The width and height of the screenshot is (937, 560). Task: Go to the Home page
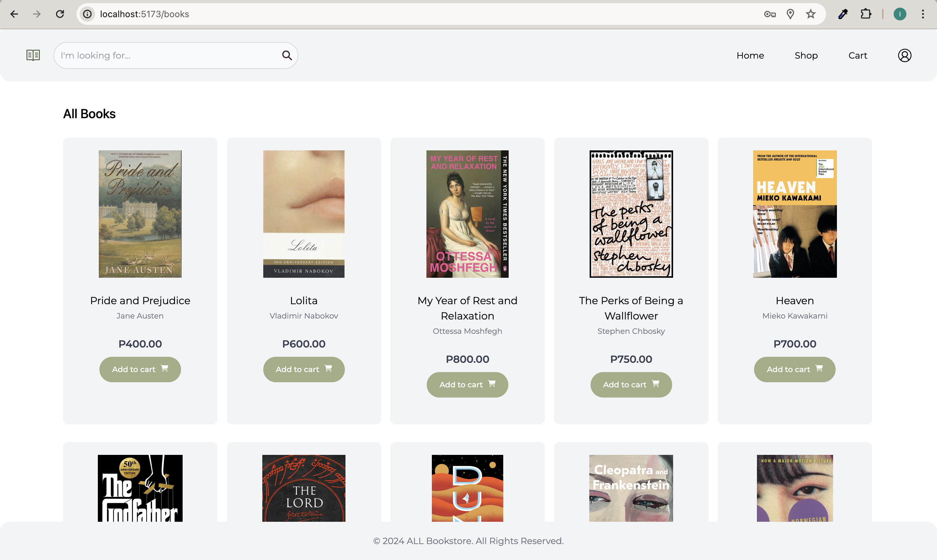click(x=750, y=55)
